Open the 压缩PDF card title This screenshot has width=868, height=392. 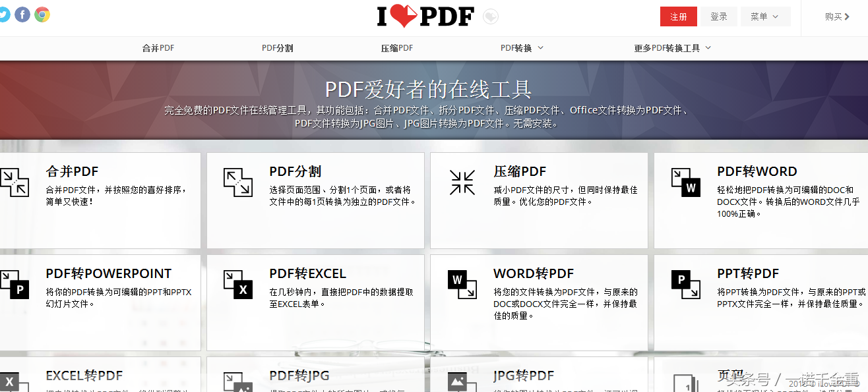520,171
